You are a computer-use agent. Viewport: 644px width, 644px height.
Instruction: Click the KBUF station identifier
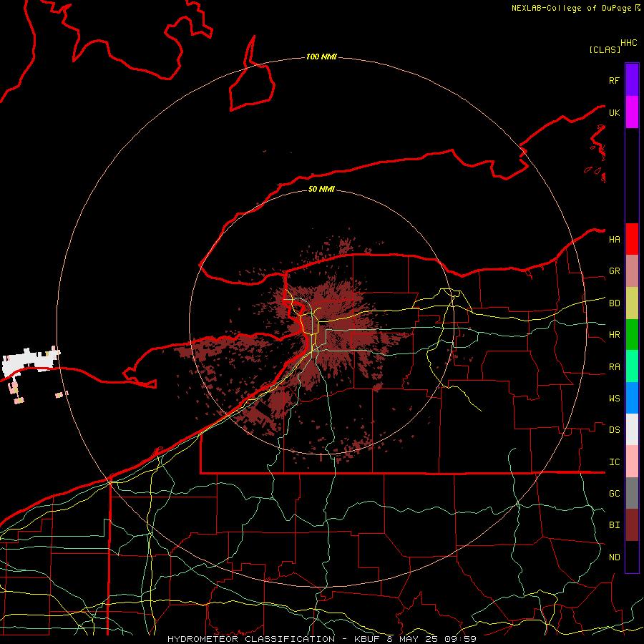pos(367,639)
